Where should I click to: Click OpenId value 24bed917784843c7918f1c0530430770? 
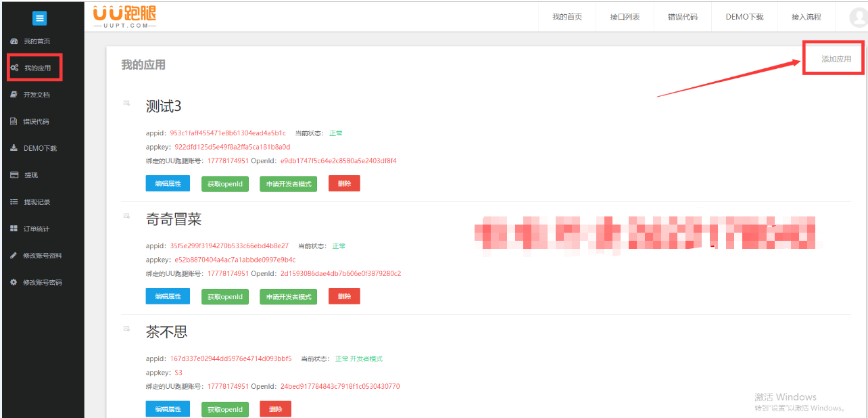(340, 387)
